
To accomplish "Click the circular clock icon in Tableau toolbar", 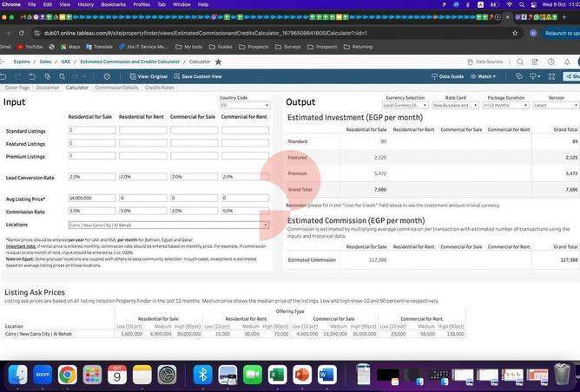I will 107,76.
